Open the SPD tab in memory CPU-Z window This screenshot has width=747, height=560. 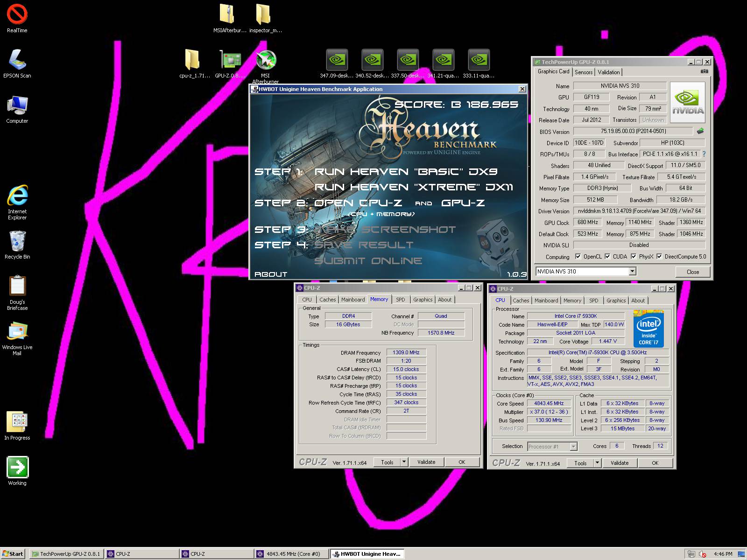(x=401, y=300)
